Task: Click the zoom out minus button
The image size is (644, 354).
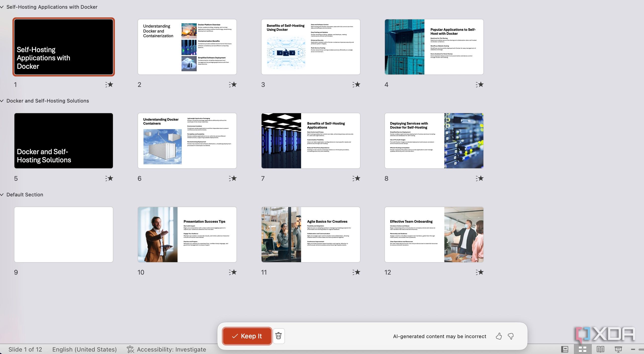Action: 633,349
